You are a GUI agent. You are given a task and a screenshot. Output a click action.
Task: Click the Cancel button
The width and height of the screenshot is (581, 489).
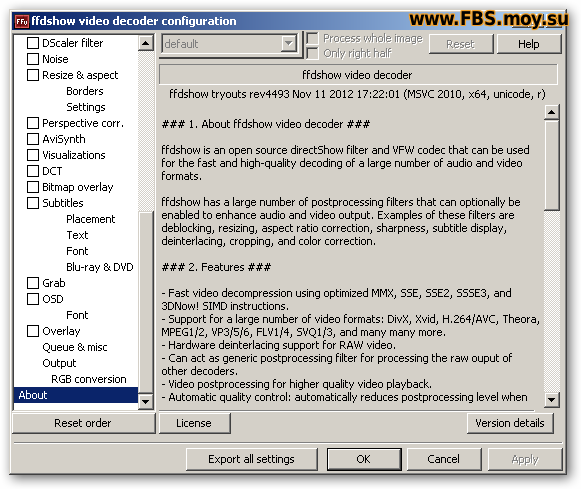coord(444,459)
